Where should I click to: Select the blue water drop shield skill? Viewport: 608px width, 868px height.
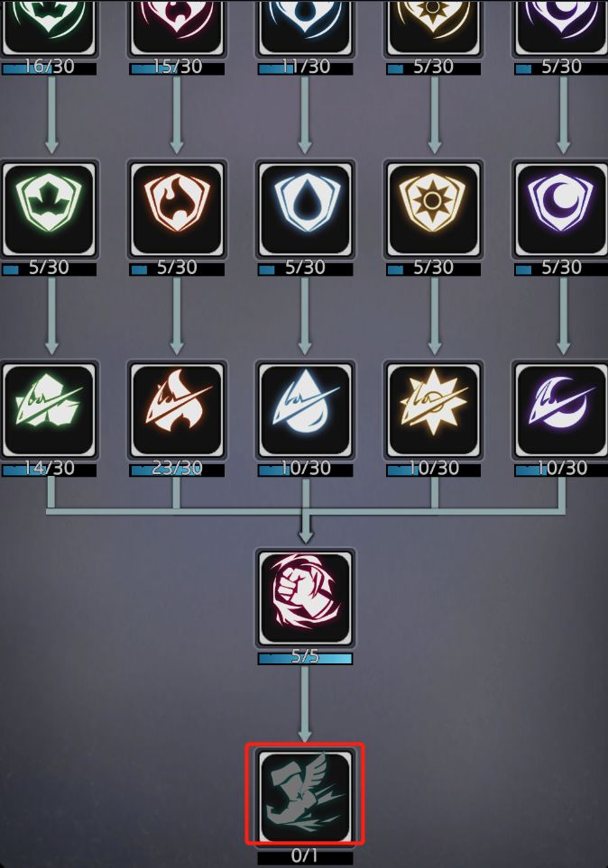[305, 209]
